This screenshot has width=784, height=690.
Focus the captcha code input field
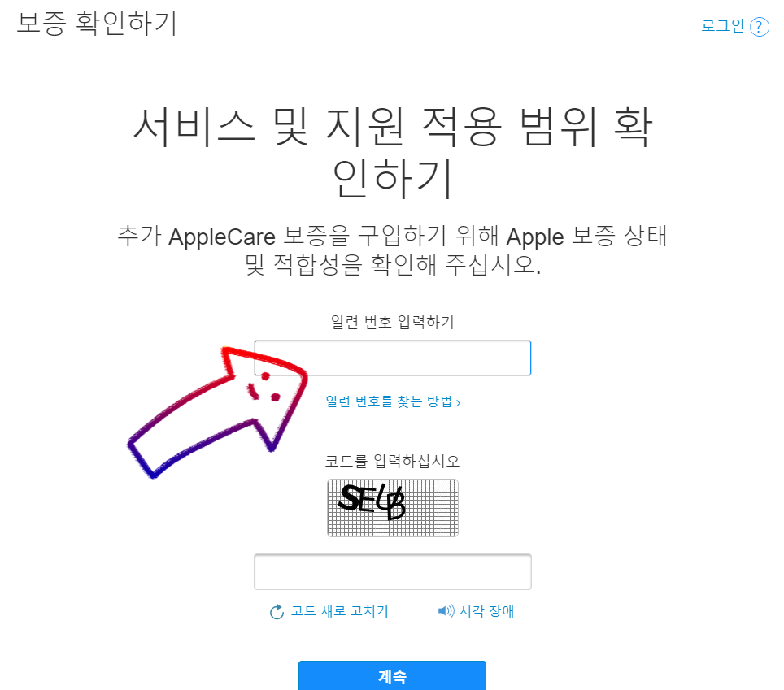(x=393, y=572)
